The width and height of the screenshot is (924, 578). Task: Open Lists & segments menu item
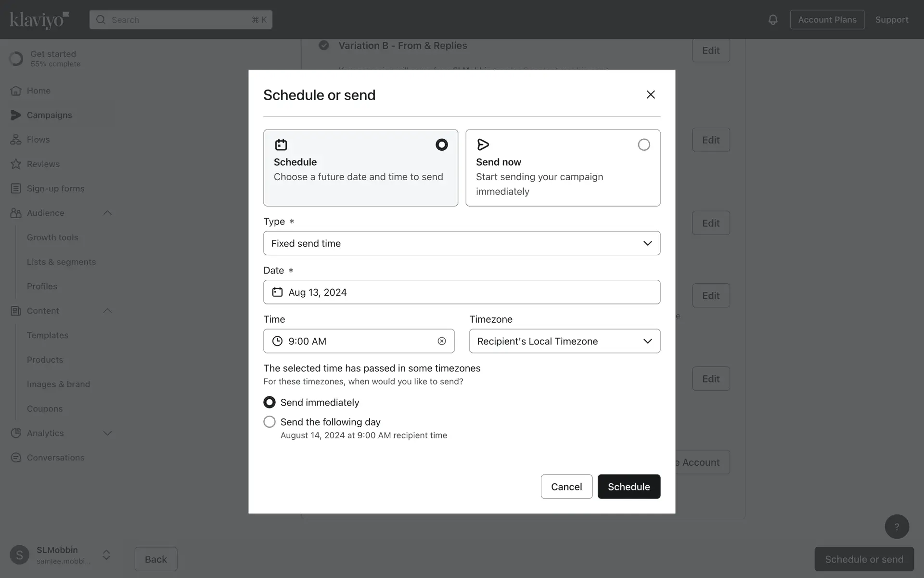[x=61, y=262]
